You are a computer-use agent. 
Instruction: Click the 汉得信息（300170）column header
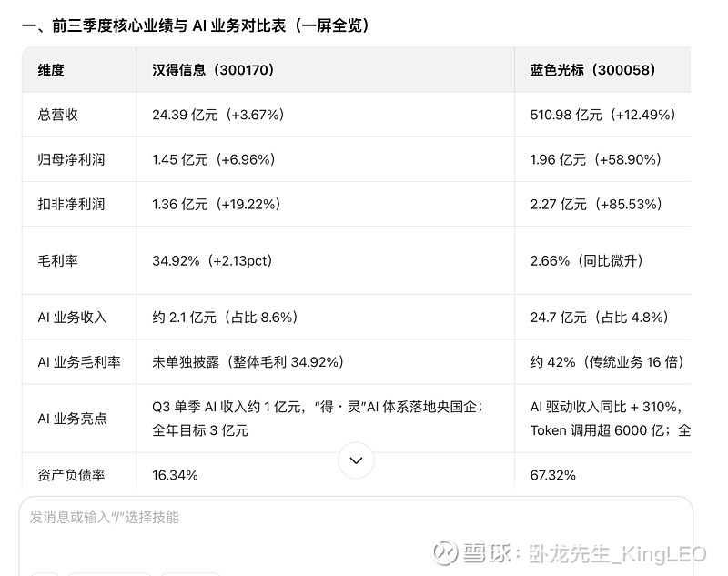(x=325, y=70)
